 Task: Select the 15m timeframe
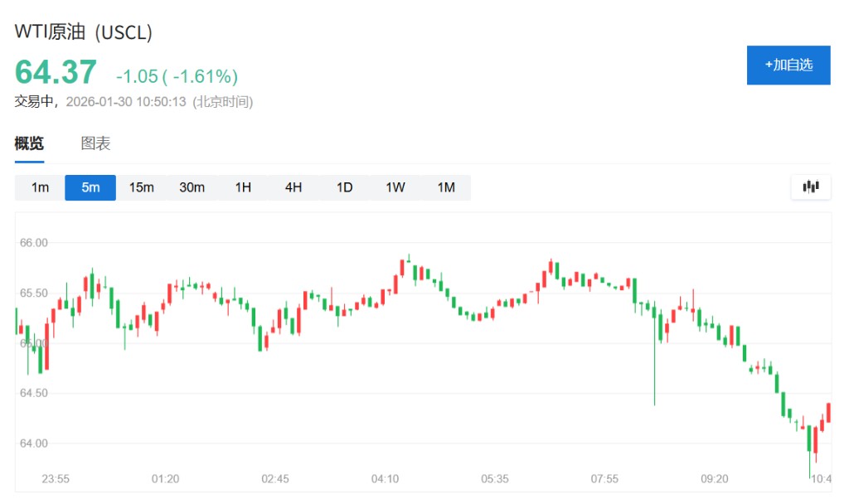[141, 187]
